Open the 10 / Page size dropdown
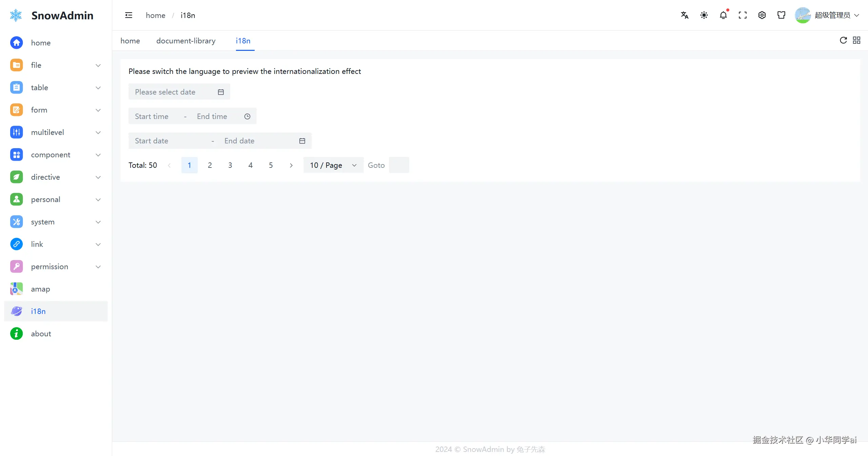This screenshot has width=868, height=456. pyautogui.click(x=333, y=165)
